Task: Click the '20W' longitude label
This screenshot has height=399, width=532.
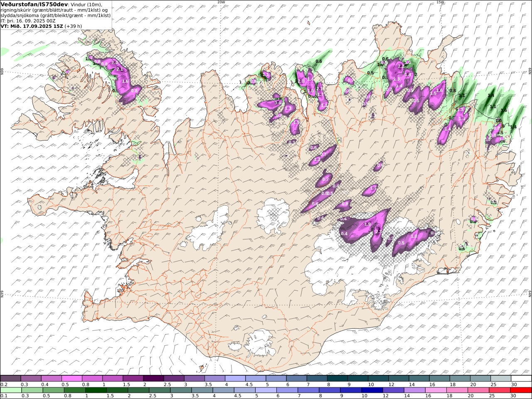Action: pos(221,2)
